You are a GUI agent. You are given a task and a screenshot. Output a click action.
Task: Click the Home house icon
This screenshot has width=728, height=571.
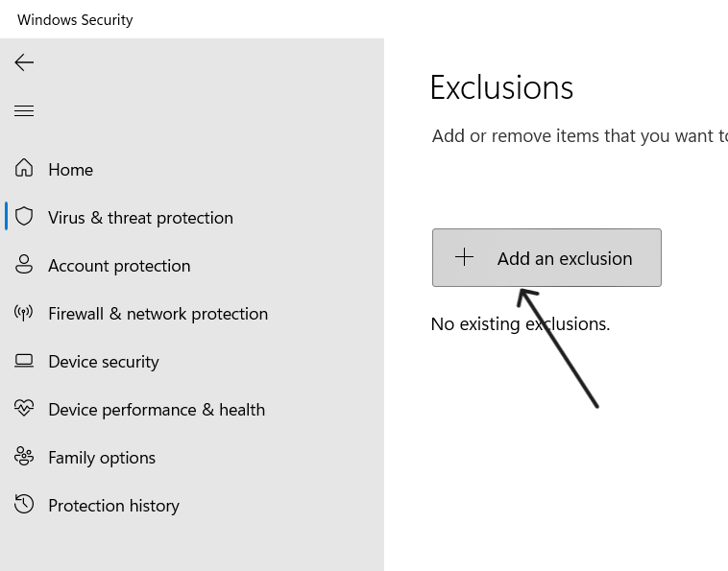24,169
